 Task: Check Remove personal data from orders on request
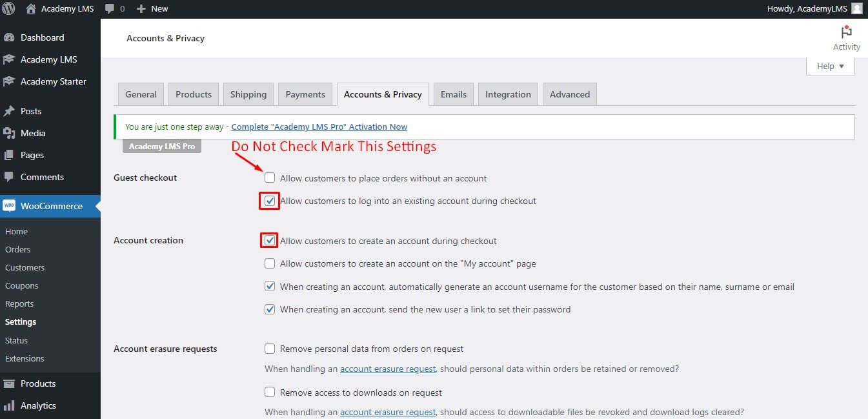270,349
